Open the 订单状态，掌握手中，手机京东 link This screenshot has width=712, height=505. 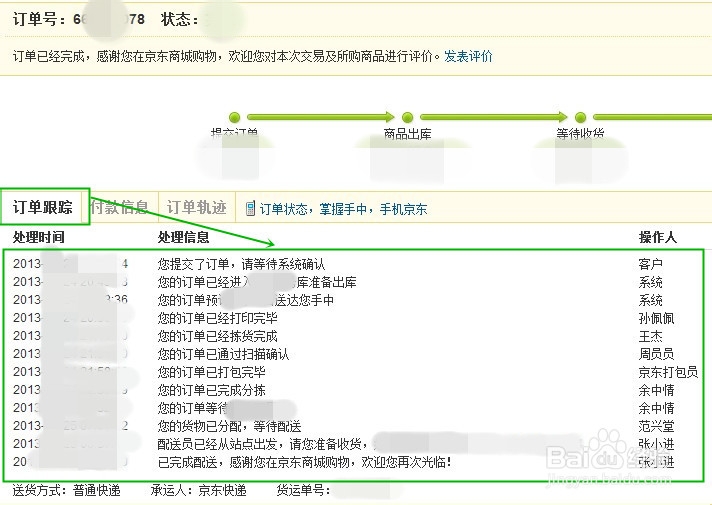pos(343,209)
